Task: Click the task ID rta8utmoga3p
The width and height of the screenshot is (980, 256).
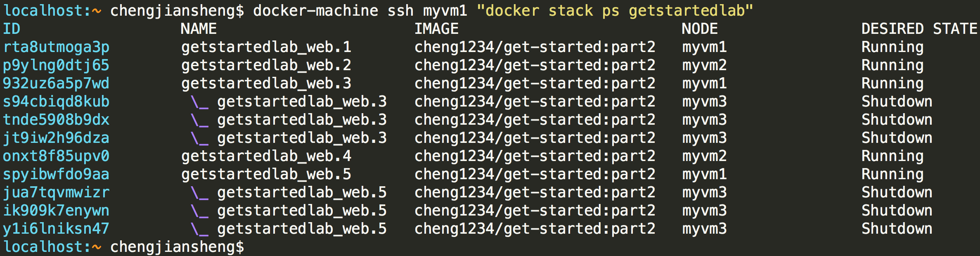Action: [x=56, y=47]
